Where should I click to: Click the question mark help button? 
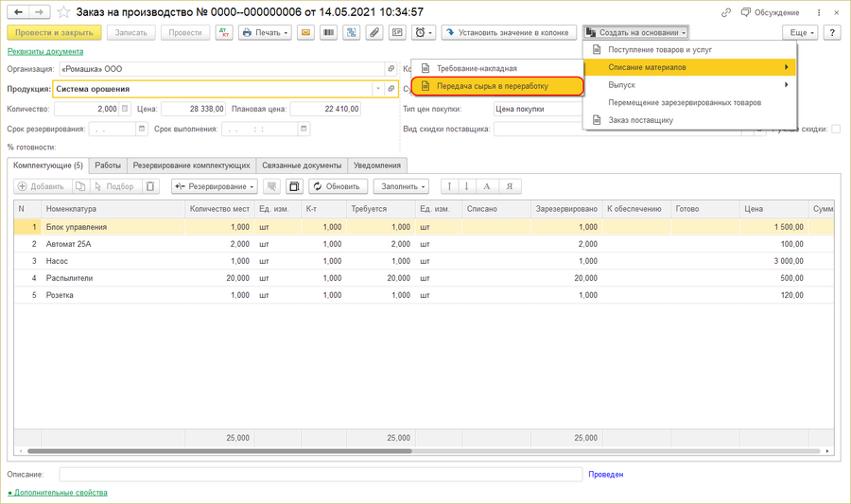click(832, 32)
